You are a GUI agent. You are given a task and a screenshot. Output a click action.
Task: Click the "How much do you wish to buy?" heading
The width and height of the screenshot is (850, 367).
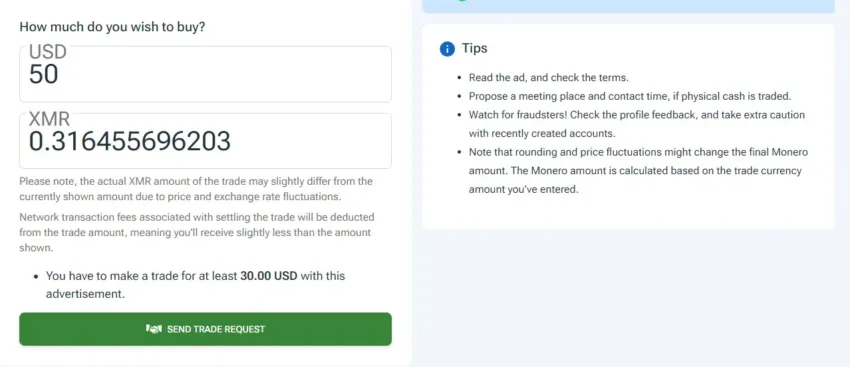(112, 27)
